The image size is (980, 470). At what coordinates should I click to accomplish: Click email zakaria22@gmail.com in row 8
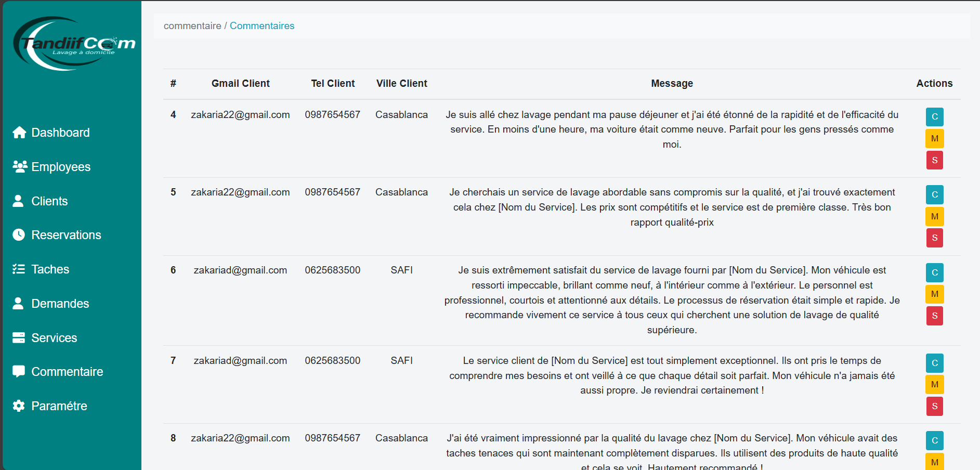(x=241, y=438)
